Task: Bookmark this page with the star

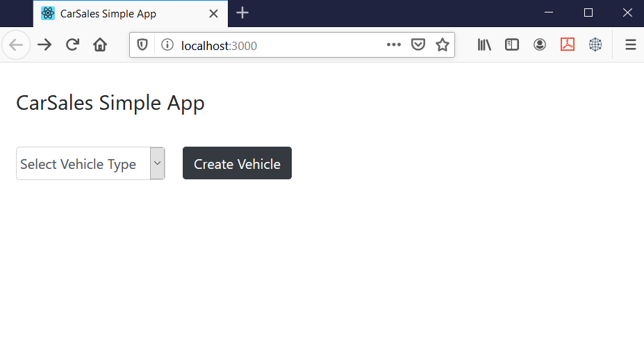Action: click(443, 44)
